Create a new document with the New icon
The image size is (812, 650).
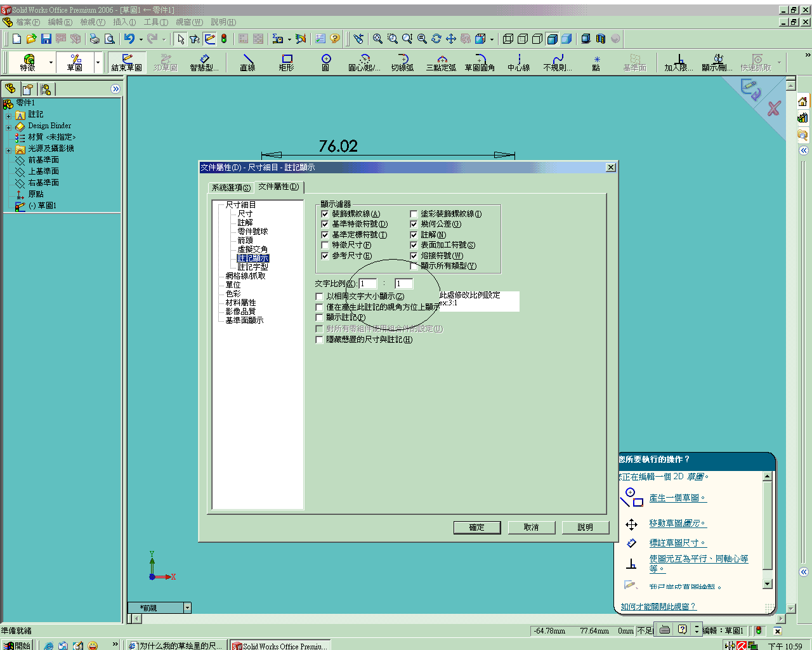coord(17,39)
